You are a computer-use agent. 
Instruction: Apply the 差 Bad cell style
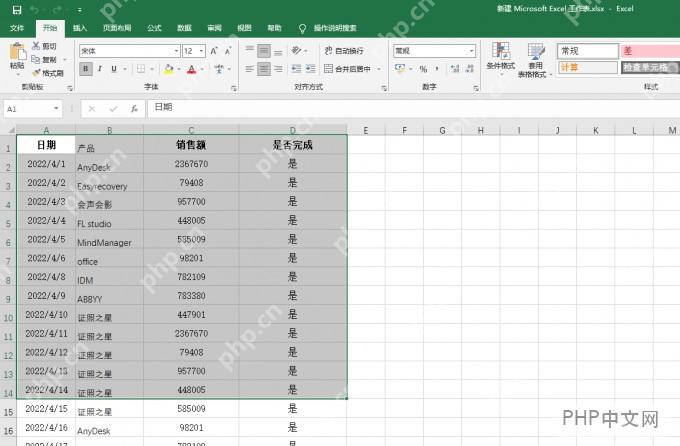650,51
